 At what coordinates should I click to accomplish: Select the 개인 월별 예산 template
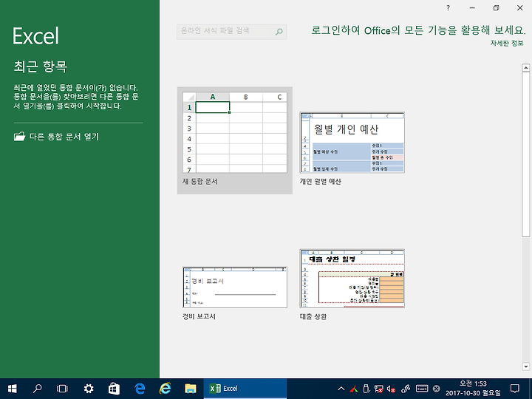pyautogui.click(x=352, y=143)
